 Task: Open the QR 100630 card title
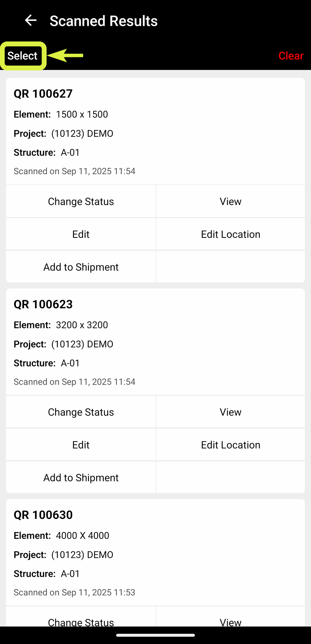[x=43, y=515]
